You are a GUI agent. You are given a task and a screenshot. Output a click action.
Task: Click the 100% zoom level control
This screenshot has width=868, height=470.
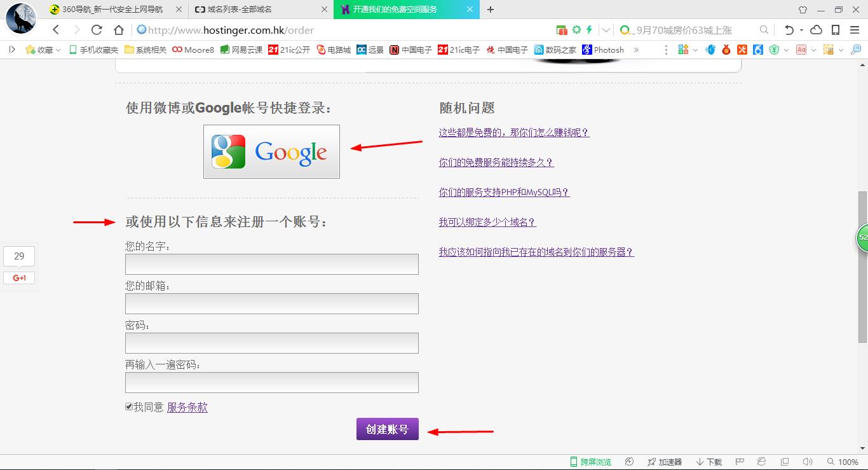pyautogui.click(x=843, y=462)
